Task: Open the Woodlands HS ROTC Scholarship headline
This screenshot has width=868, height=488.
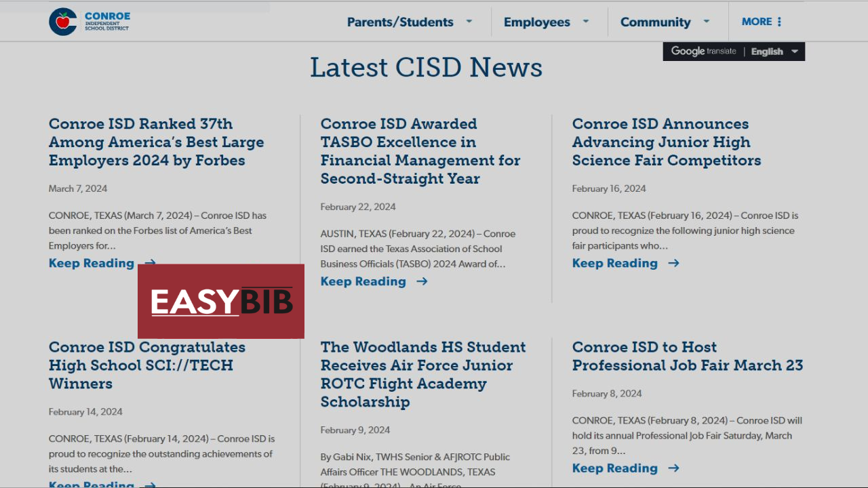Action: coord(423,374)
